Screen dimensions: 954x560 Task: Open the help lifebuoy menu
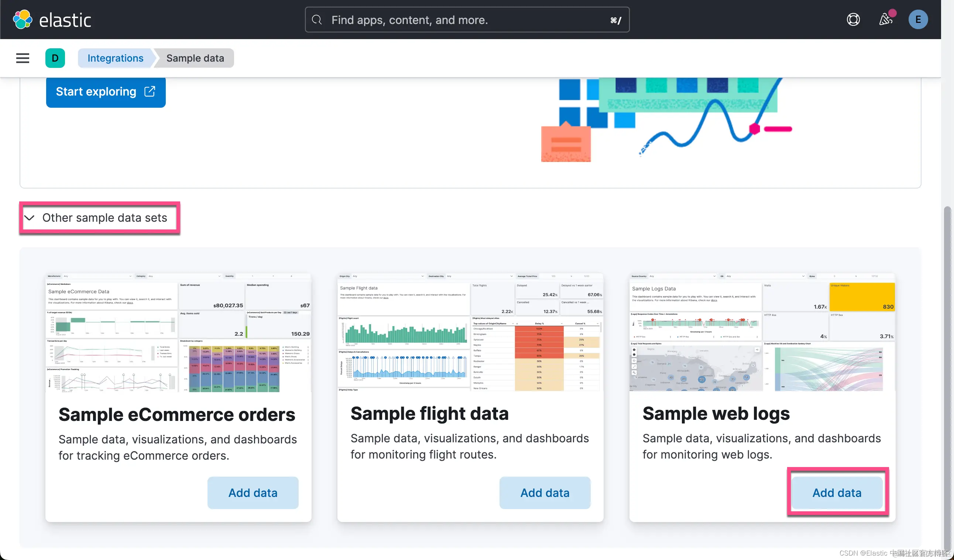(x=853, y=20)
